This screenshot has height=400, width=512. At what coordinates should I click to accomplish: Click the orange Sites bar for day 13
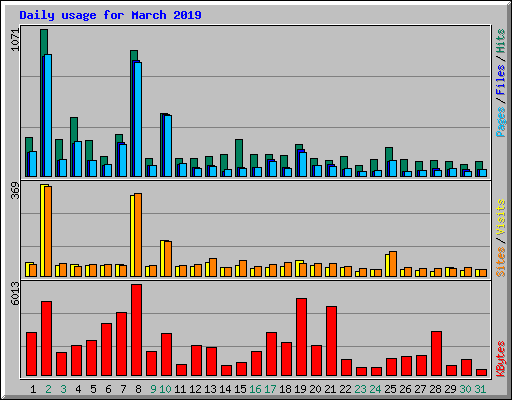(x=213, y=267)
